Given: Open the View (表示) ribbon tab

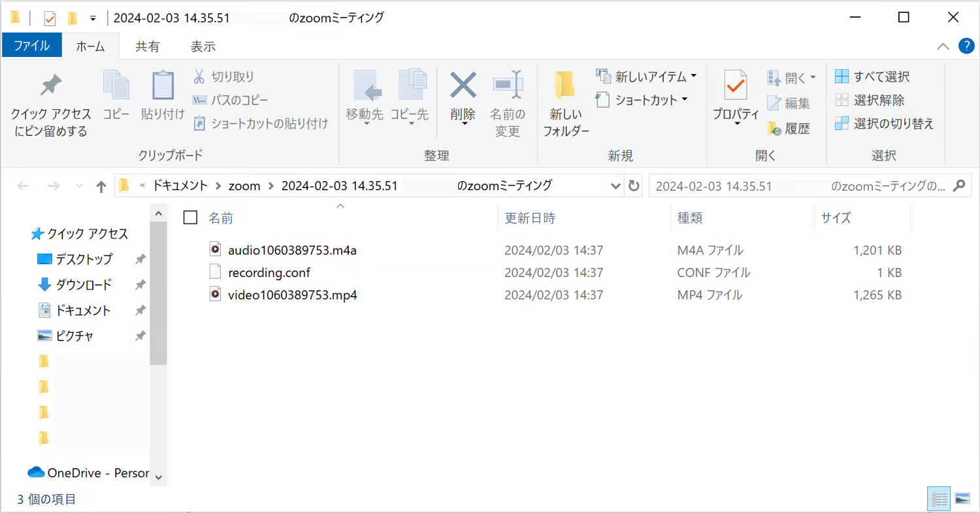Looking at the screenshot, I should tap(203, 46).
